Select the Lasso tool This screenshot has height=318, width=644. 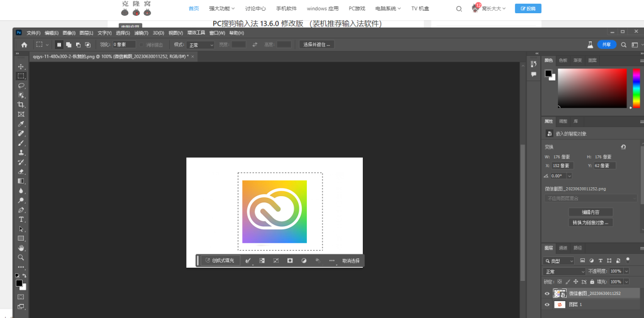click(21, 85)
